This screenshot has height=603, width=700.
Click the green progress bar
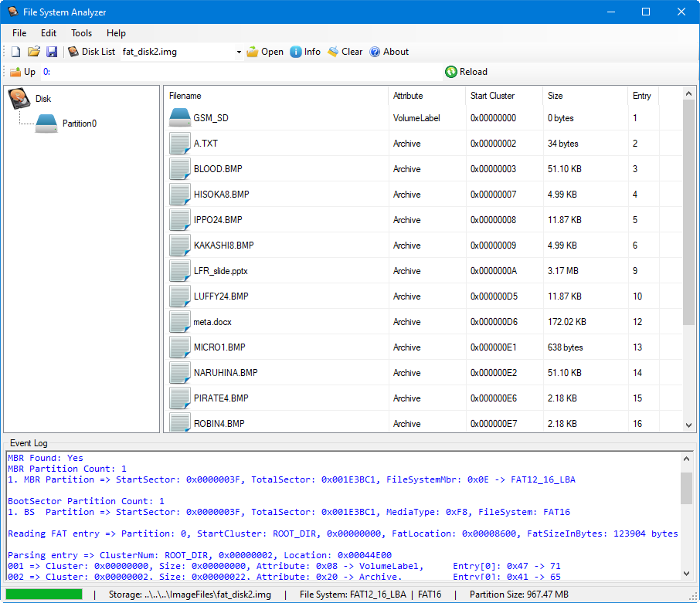pos(44,594)
